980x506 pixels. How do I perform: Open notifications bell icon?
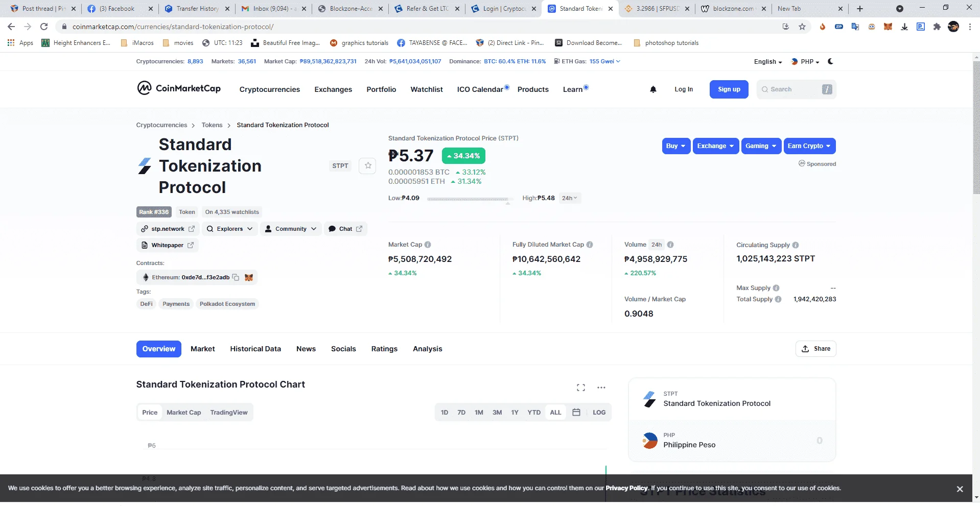[x=653, y=89]
